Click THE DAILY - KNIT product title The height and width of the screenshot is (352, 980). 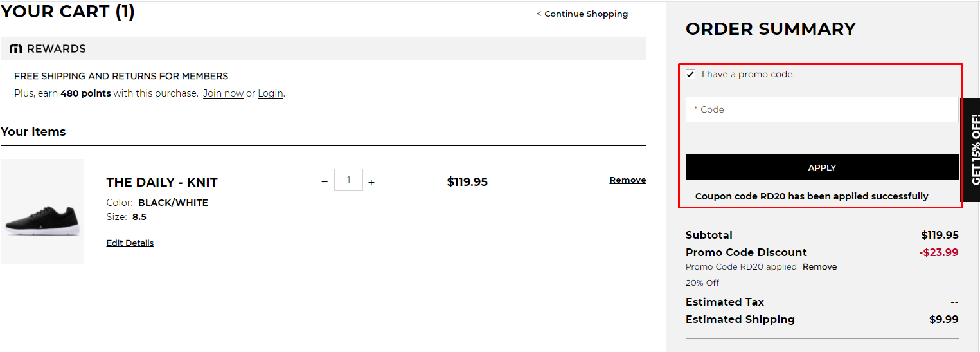tap(162, 182)
